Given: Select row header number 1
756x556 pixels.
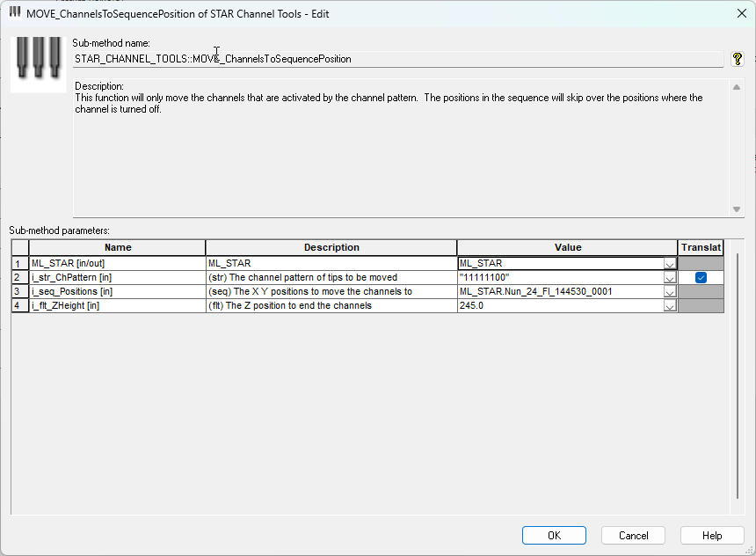Looking at the screenshot, I should [x=19, y=264].
